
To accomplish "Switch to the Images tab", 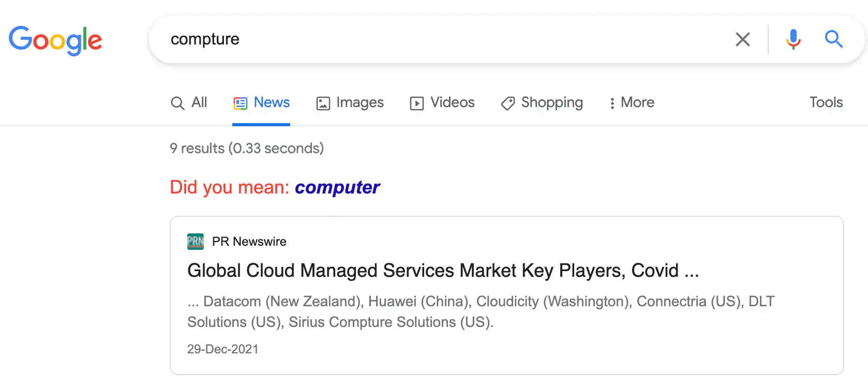I will (x=350, y=102).
